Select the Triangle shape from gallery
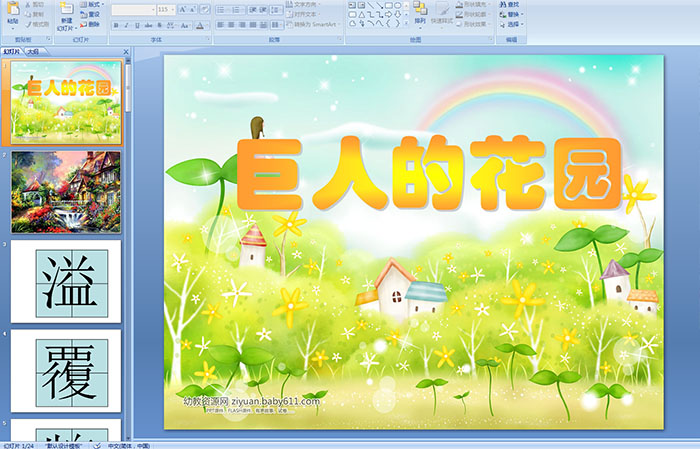 coord(362,15)
